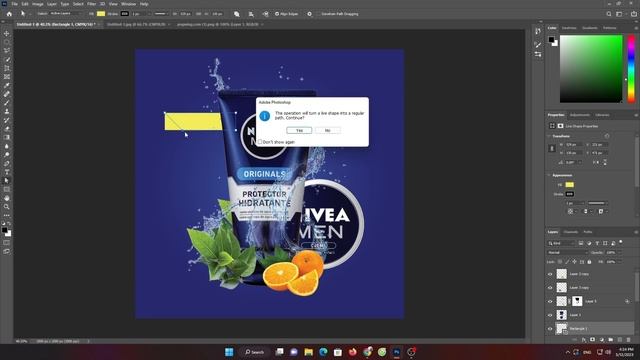Open path arrangement icon in options bar

pos(266,14)
